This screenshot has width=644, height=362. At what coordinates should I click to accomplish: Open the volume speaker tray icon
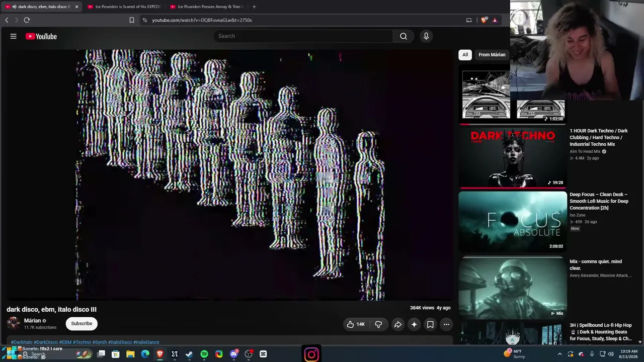(611, 354)
